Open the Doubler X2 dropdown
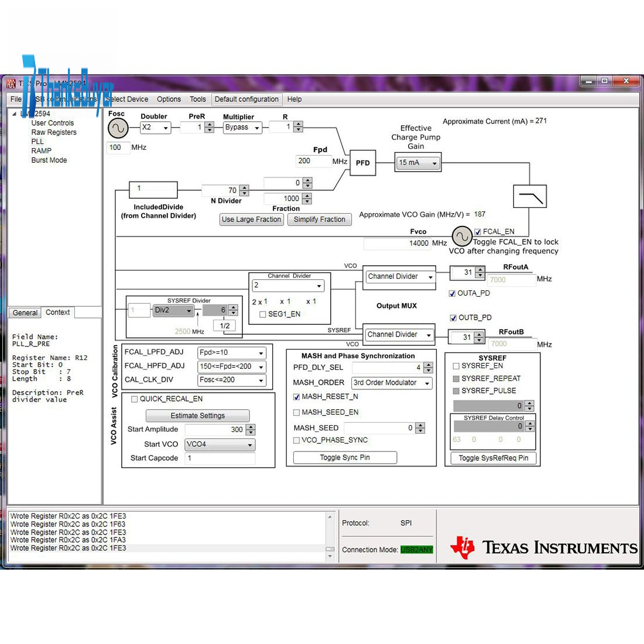This screenshot has width=644, height=644. [155, 128]
